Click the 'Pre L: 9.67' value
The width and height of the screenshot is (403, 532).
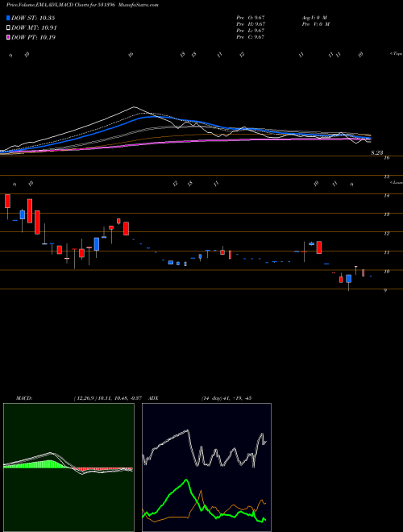251,31
